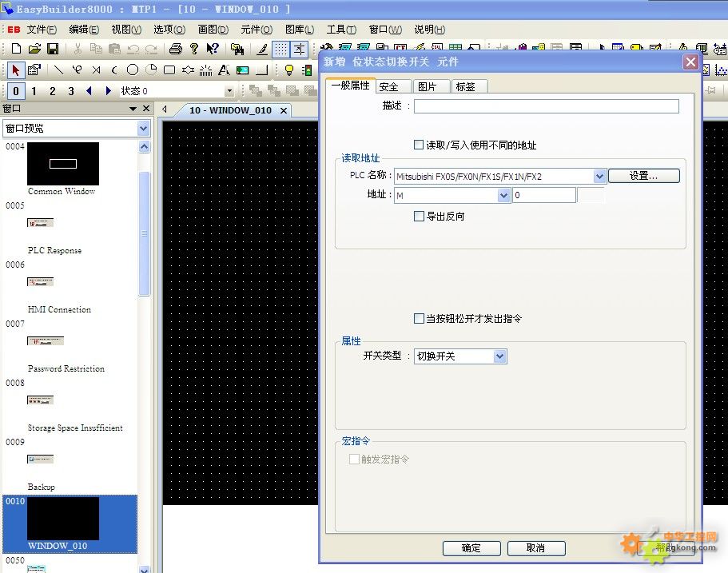Open the 编辑(E) menu

pos(84,30)
